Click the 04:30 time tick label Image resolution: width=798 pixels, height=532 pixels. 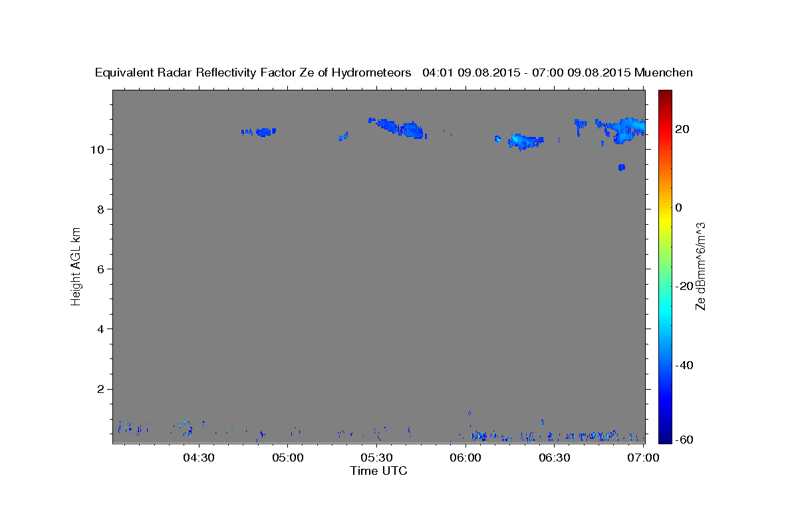click(x=199, y=458)
